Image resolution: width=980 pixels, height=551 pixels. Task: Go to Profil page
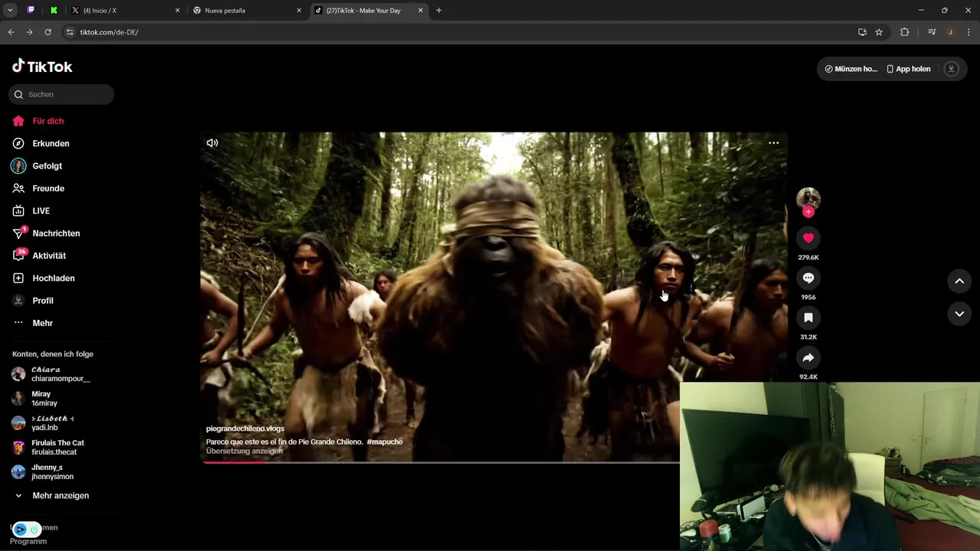pos(42,301)
